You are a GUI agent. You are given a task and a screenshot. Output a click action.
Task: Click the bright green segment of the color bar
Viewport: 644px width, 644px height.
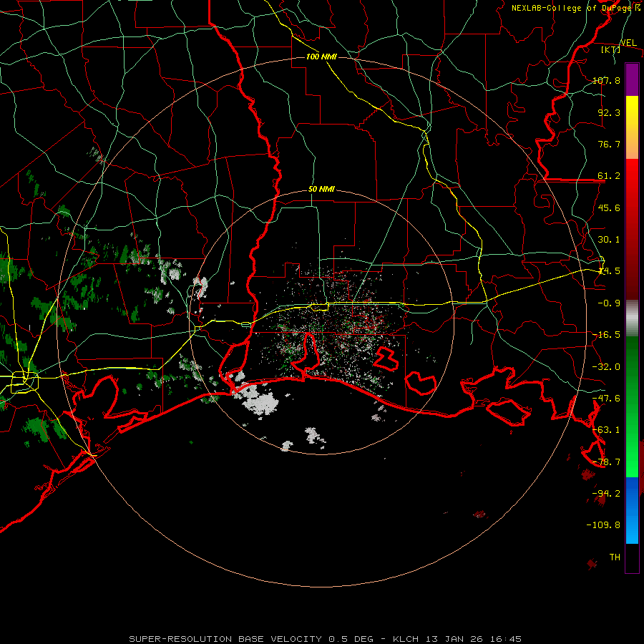point(632,406)
